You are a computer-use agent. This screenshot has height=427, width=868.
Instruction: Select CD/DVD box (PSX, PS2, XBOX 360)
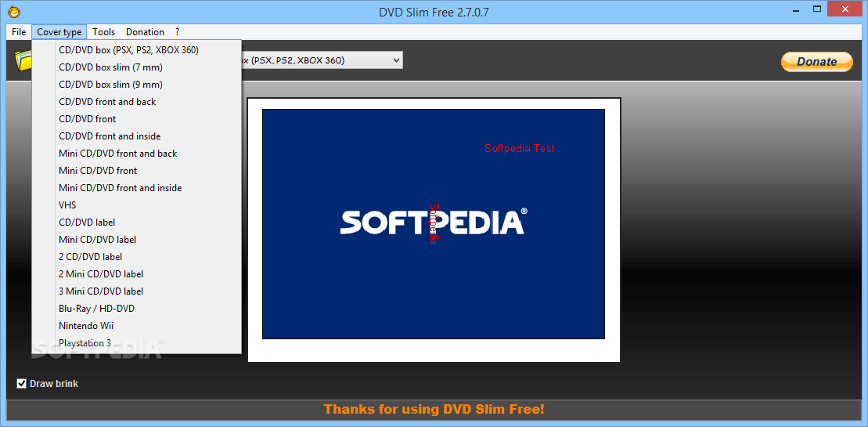(x=137, y=50)
